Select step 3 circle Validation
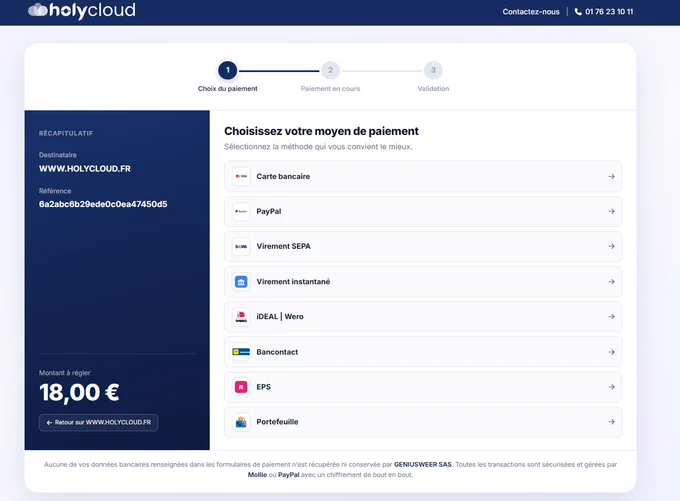Viewport: 680px width, 501px height. (x=433, y=70)
